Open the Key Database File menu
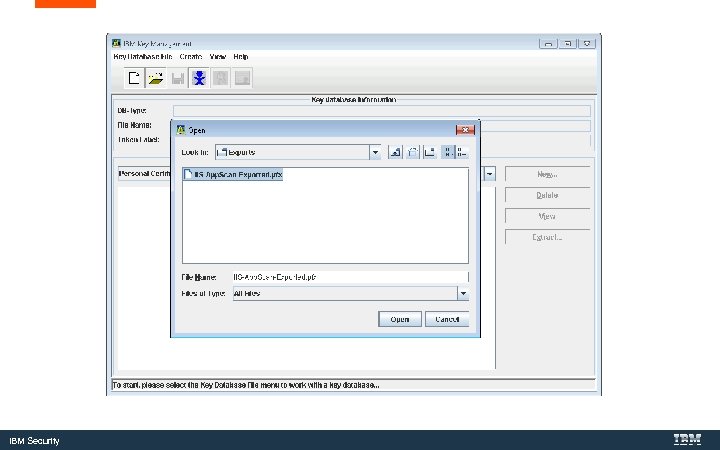This screenshot has width=720, height=450. tap(143, 56)
